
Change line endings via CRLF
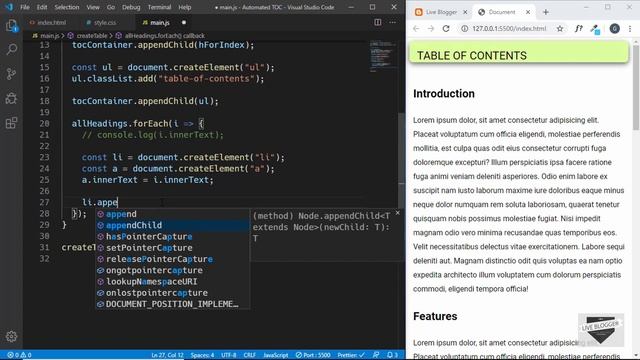[250, 355]
